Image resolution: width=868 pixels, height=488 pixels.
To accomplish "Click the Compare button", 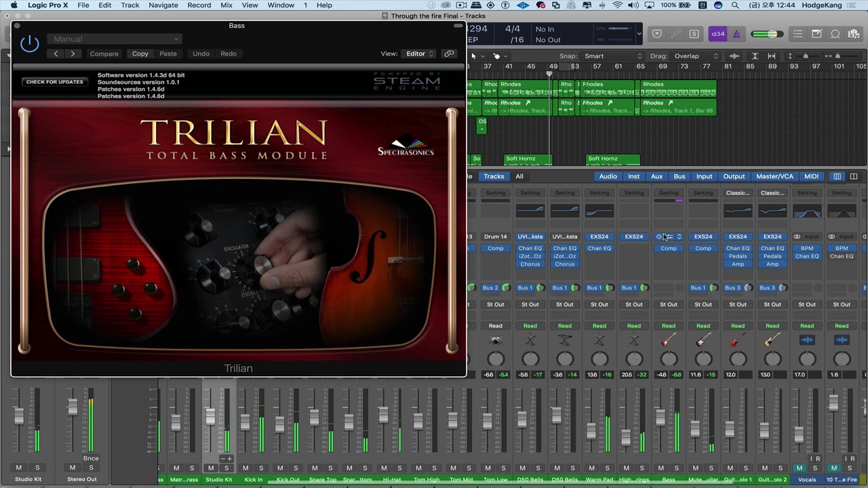I will click(104, 54).
